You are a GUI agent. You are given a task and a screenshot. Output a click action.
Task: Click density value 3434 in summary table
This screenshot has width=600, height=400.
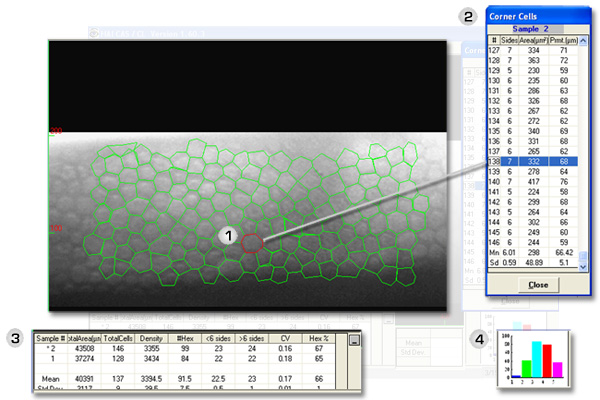[151, 359]
